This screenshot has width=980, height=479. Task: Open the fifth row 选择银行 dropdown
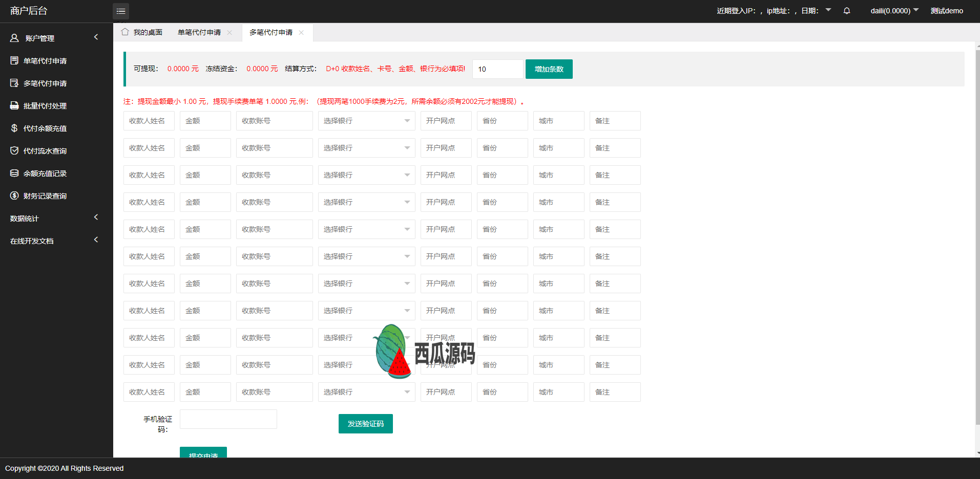pyautogui.click(x=367, y=229)
